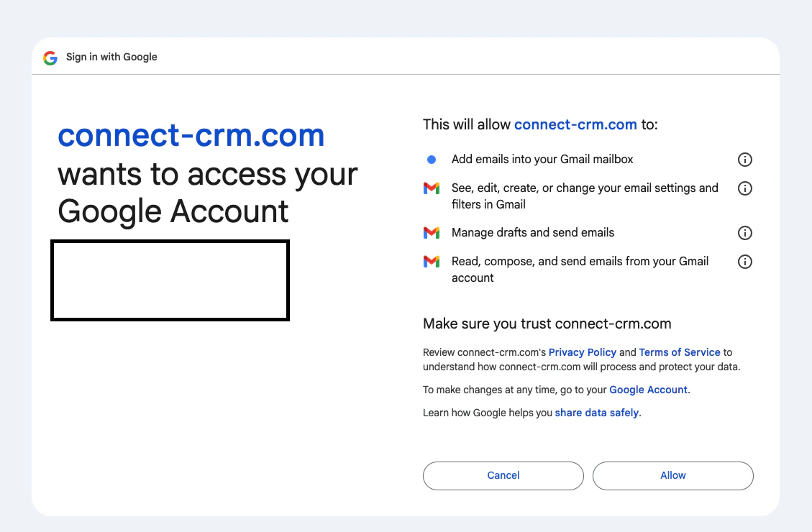
Task: Open the info icon for the email settings permission
Action: [745, 188]
